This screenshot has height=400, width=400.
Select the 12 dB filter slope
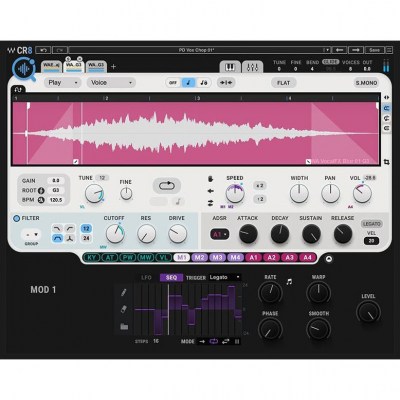coord(86,228)
